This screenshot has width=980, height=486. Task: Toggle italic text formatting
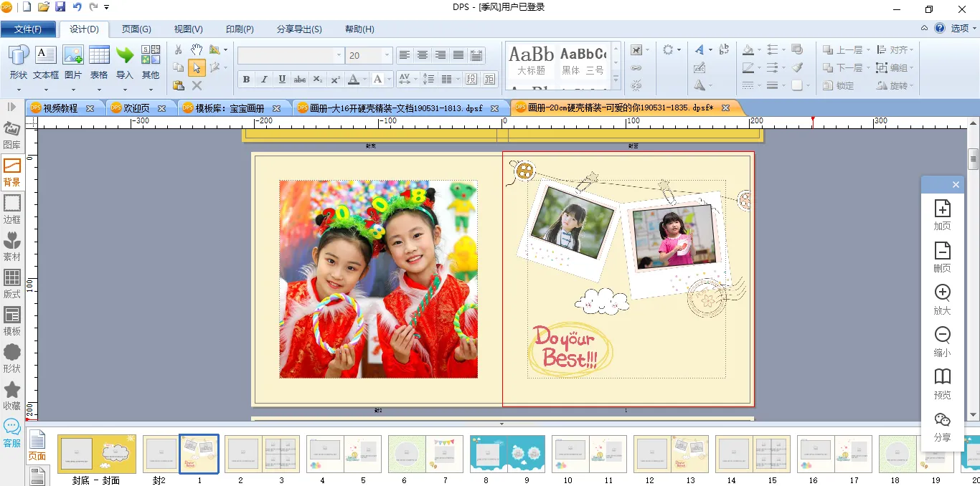264,79
